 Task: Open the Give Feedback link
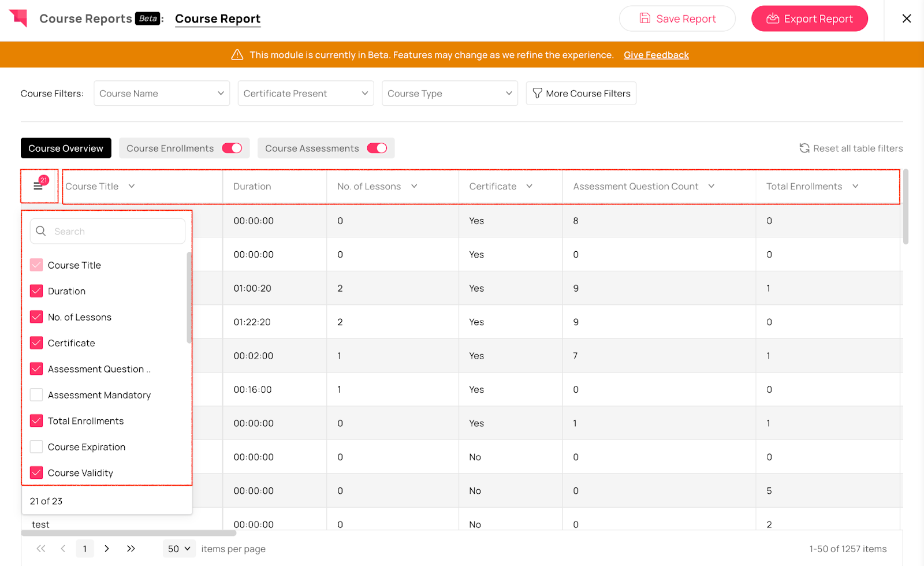click(656, 55)
